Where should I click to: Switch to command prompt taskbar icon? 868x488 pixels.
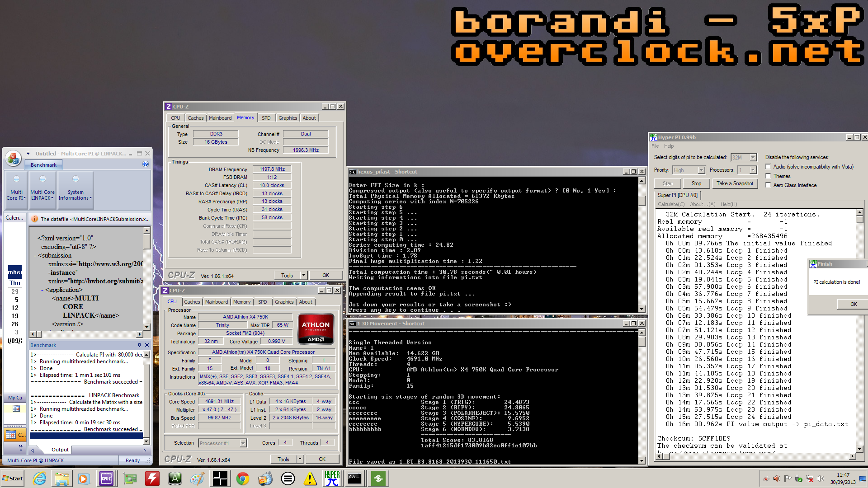pos(354,479)
